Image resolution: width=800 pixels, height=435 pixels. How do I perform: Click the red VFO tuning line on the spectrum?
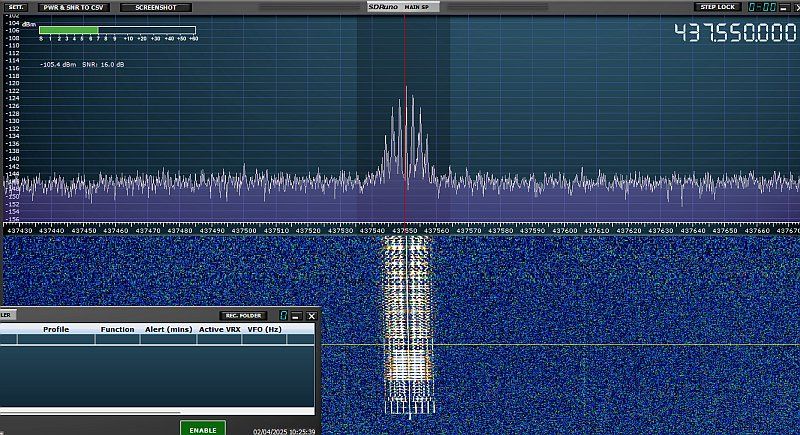pyautogui.click(x=405, y=120)
